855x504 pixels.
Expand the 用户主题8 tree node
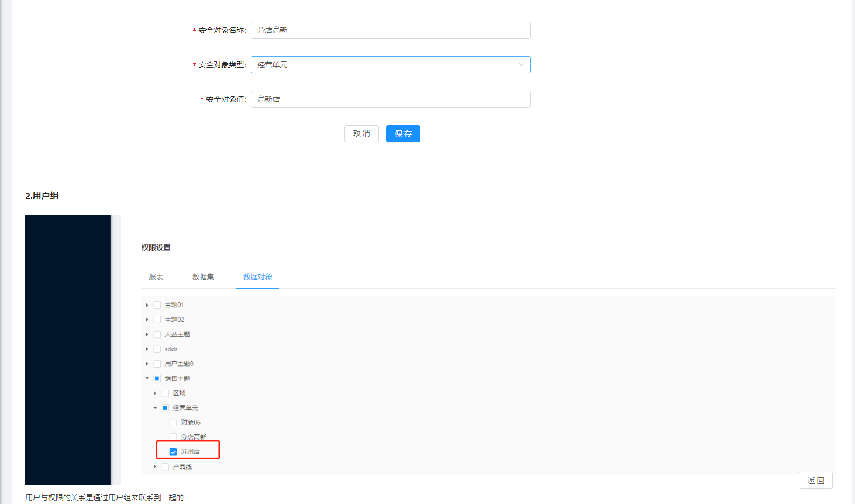click(x=147, y=364)
